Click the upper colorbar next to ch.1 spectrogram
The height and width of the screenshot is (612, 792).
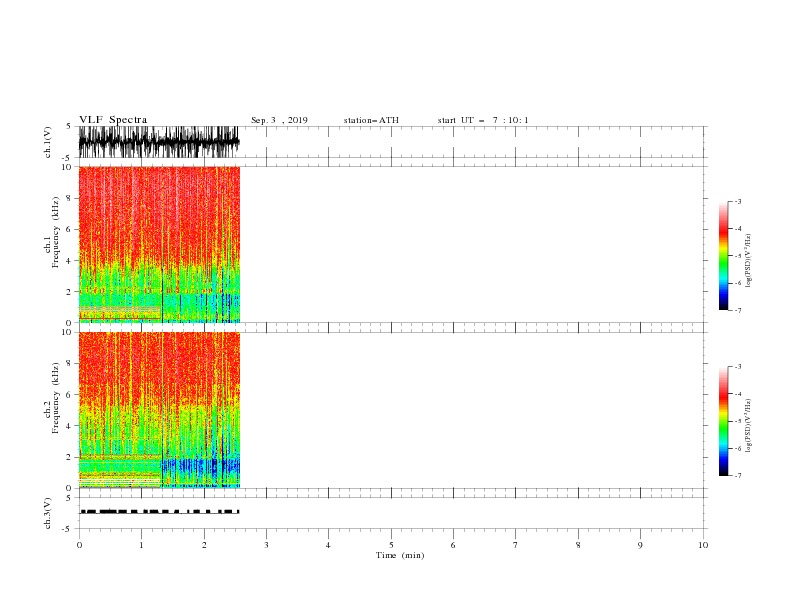(x=723, y=256)
